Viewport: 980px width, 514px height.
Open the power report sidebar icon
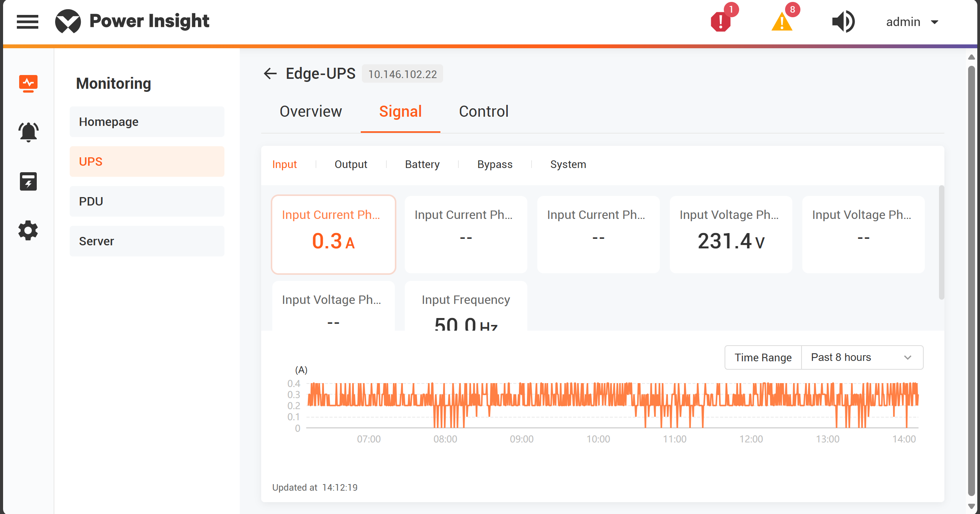[28, 181]
